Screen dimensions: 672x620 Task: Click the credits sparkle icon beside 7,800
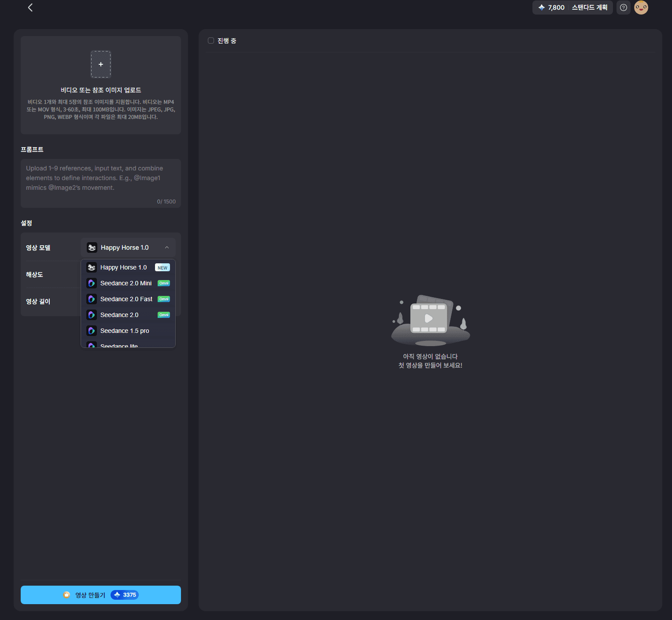pyautogui.click(x=542, y=7)
